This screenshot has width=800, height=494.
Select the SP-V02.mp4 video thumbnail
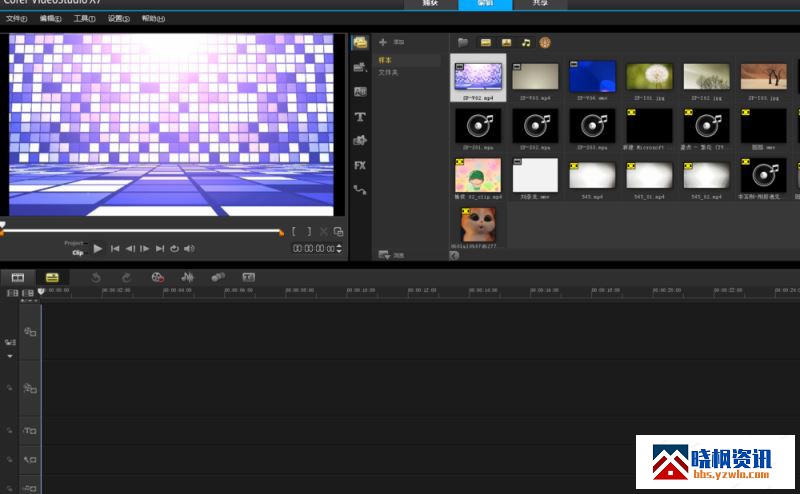coord(478,77)
